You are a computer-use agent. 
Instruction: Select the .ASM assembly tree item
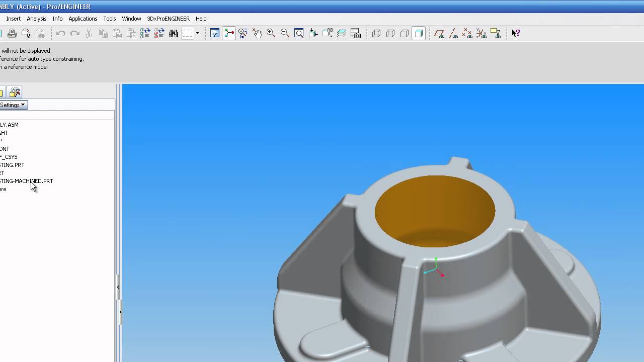9,125
